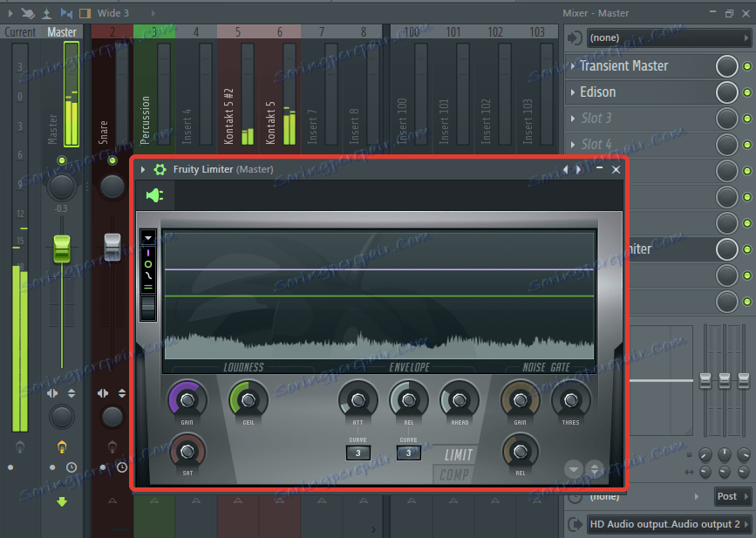This screenshot has width=756, height=538.
Task: Click the green down arrow under Master
Action: (x=62, y=502)
